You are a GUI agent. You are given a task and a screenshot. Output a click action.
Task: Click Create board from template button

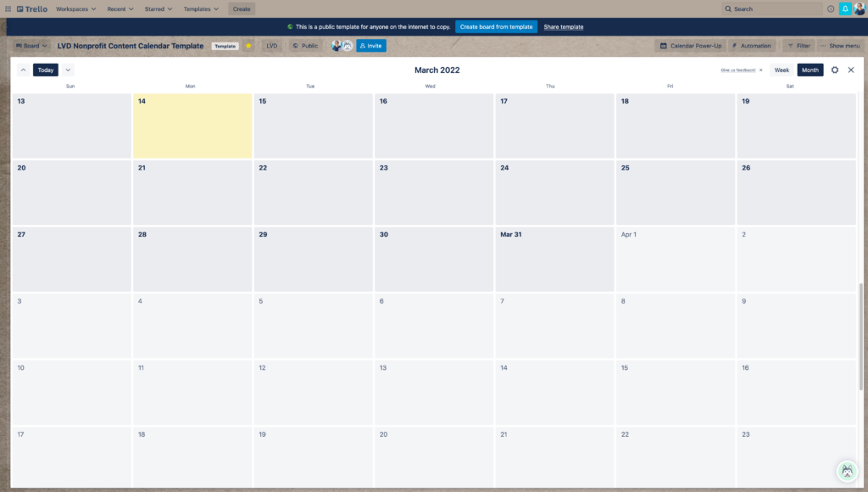(x=496, y=26)
